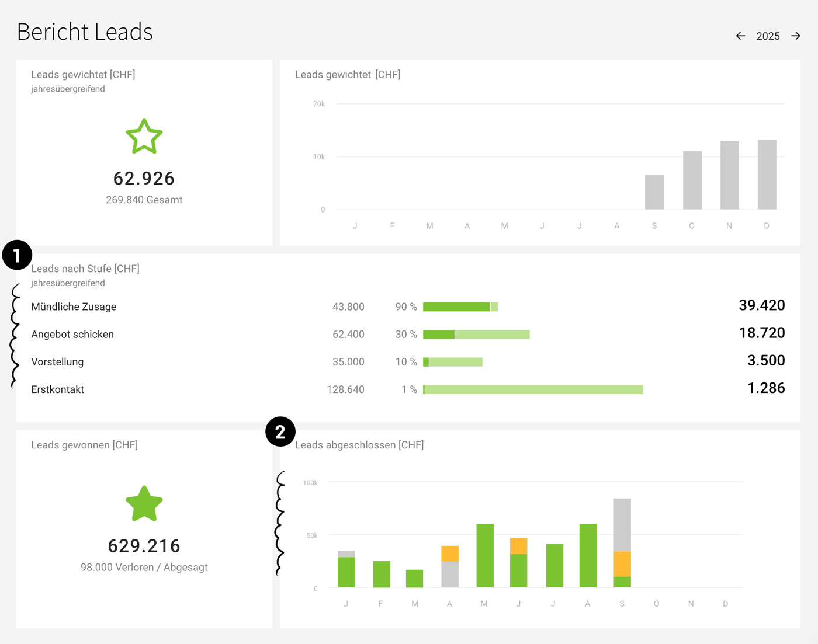The width and height of the screenshot is (818, 644).
Task: Click the jahresübergreifend subtitle under Leads gewichtet
Action: click(68, 89)
